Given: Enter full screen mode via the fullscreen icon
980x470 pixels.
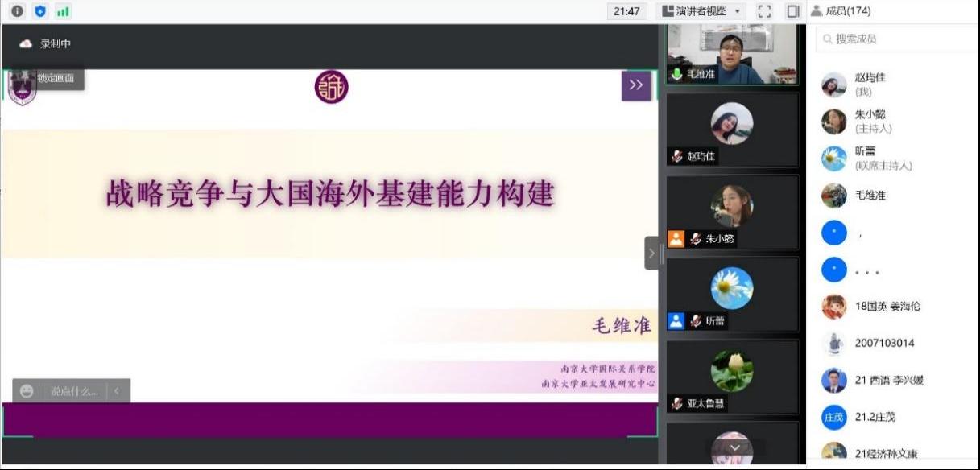Looking at the screenshot, I should coord(764,11).
